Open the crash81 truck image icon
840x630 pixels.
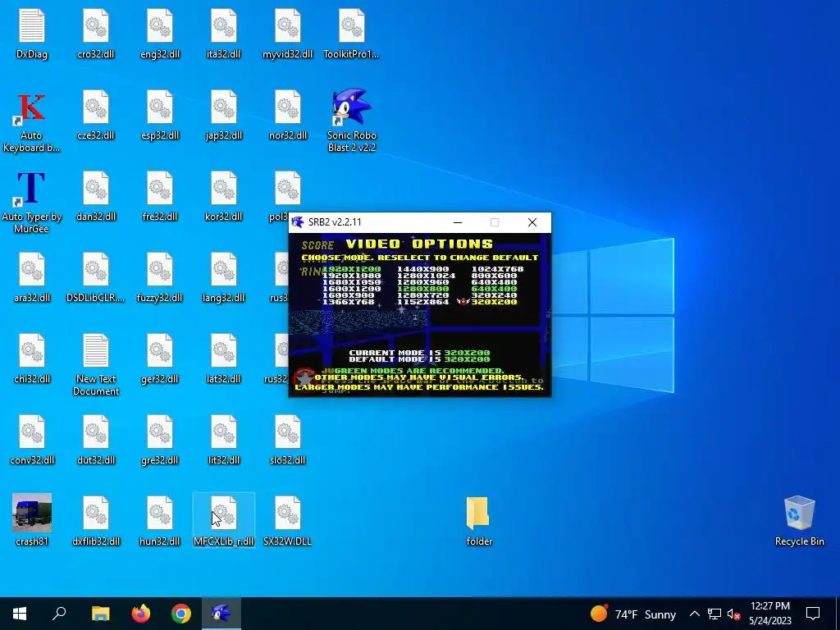[32, 513]
